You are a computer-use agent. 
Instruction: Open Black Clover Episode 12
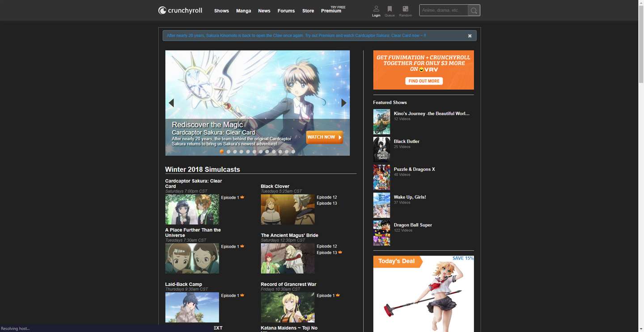coord(327,197)
